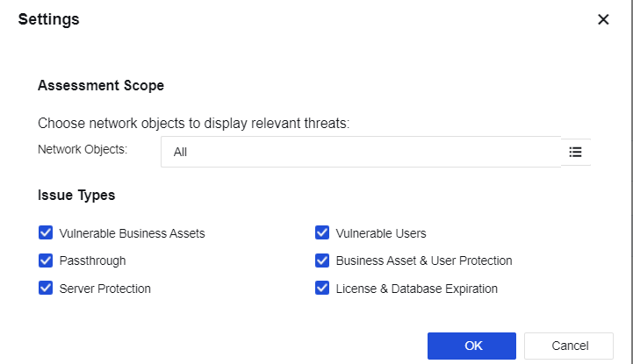Screen dimensions: 633x364
Task: Uncheck the Vulnerable Users checkbox
Action: (x=322, y=233)
